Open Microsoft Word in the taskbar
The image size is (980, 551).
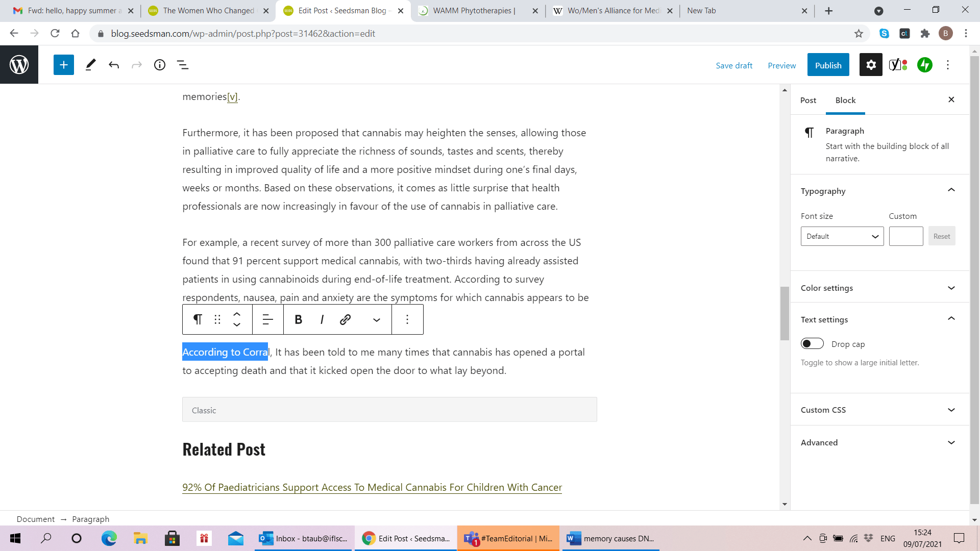click(610, 538)
